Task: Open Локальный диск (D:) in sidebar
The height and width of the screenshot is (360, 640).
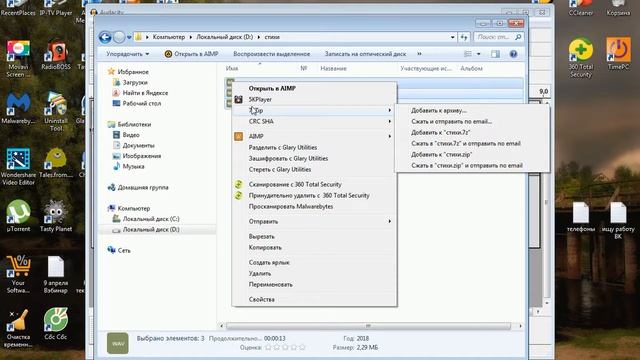Action: coord(151,230)
